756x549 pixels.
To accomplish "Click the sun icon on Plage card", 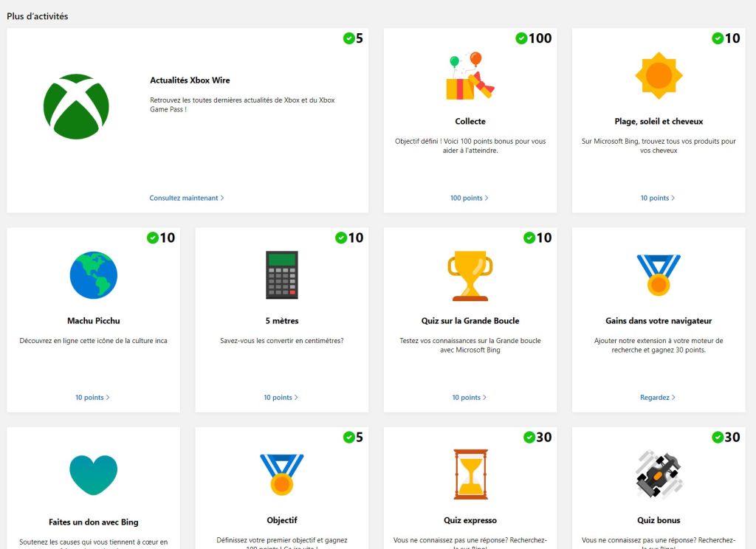I will click(x=659, y=76).
